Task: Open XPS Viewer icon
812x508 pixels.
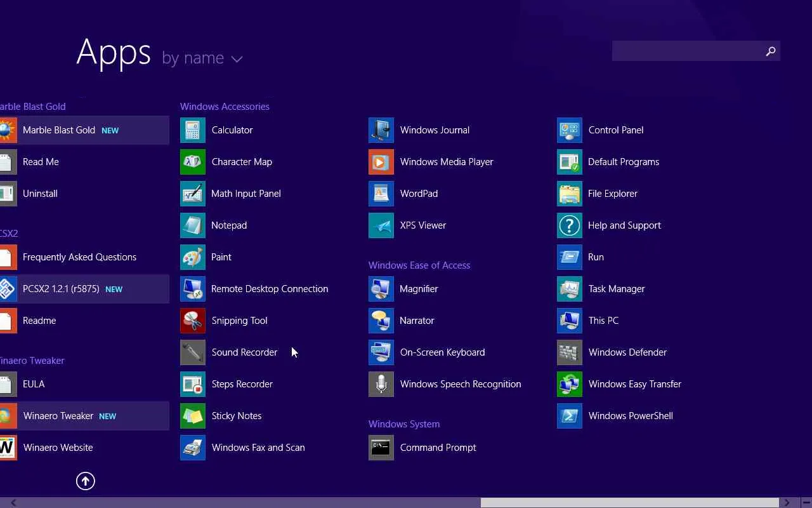Action: [x=381, y=225]
